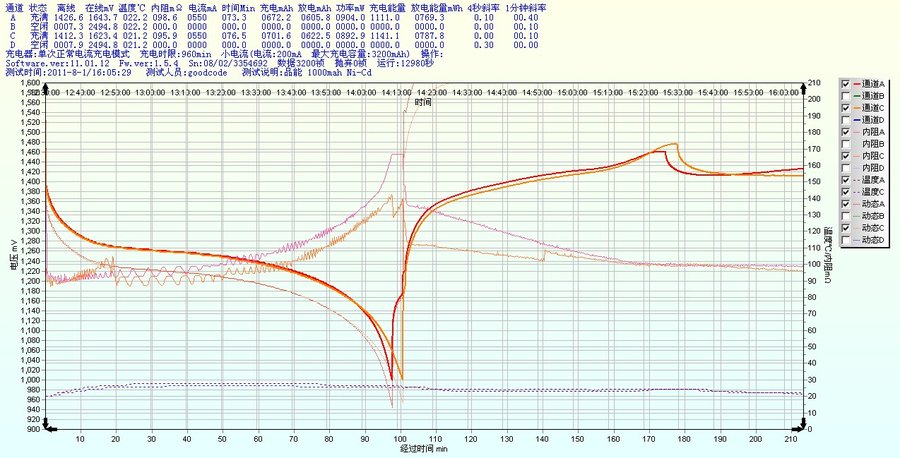Turn off the 动态A series
The width and height of the screenshot is (900, 458).
click(x=846, y=203)
